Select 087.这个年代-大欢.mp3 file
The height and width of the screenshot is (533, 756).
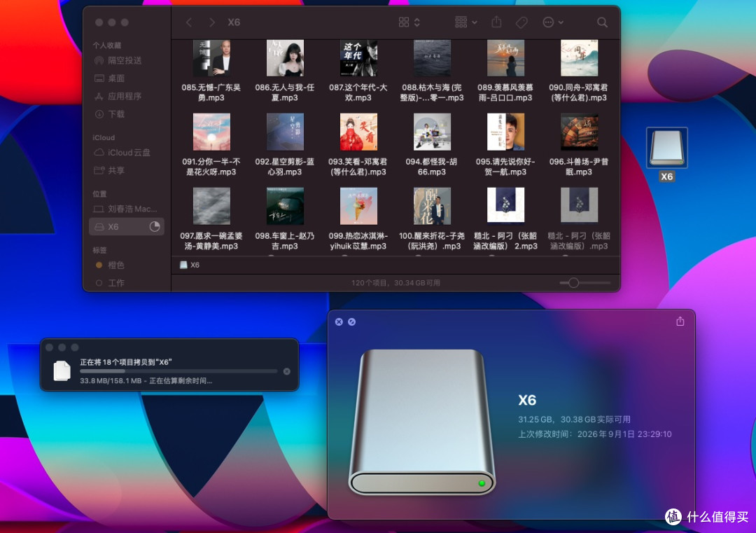[x=358, y=71]
